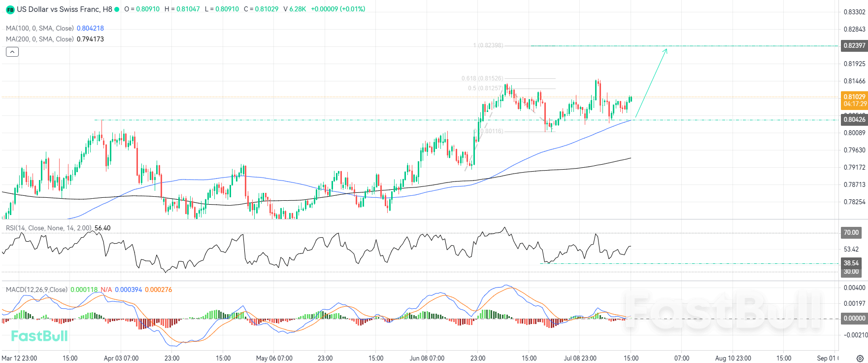Click the target price label 0.82397

click(x=854, y=45)
